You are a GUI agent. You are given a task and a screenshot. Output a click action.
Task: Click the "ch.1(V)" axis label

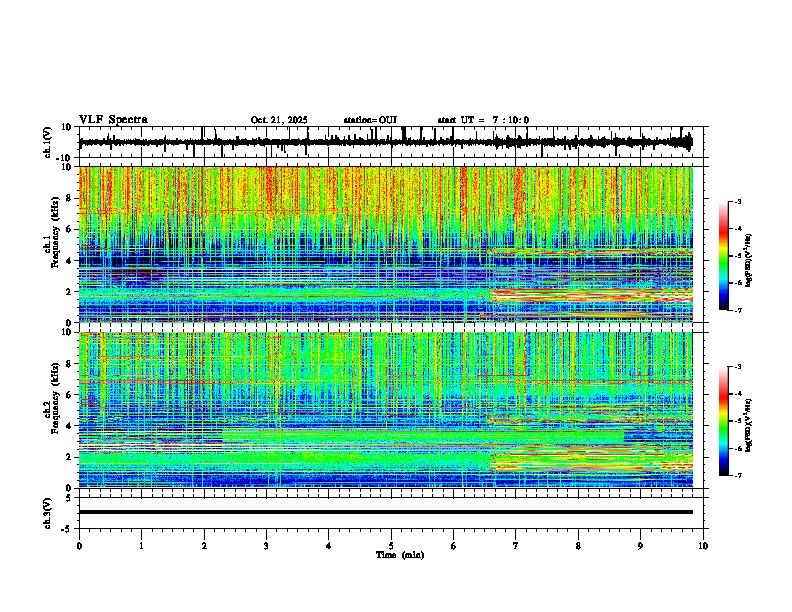48,142
